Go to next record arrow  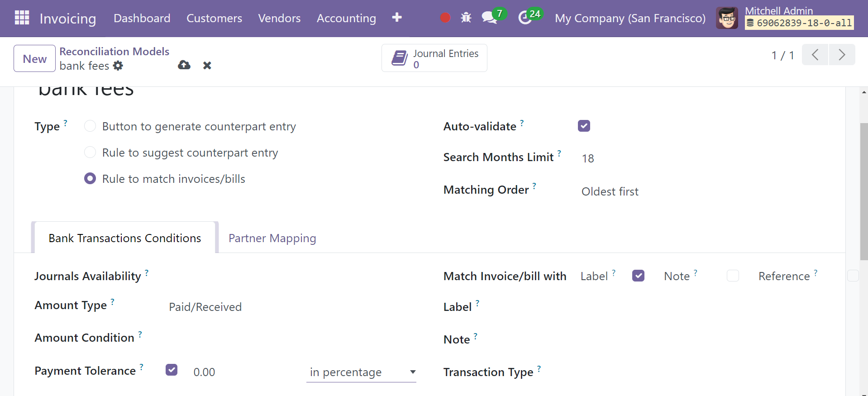tap(842, 55)
